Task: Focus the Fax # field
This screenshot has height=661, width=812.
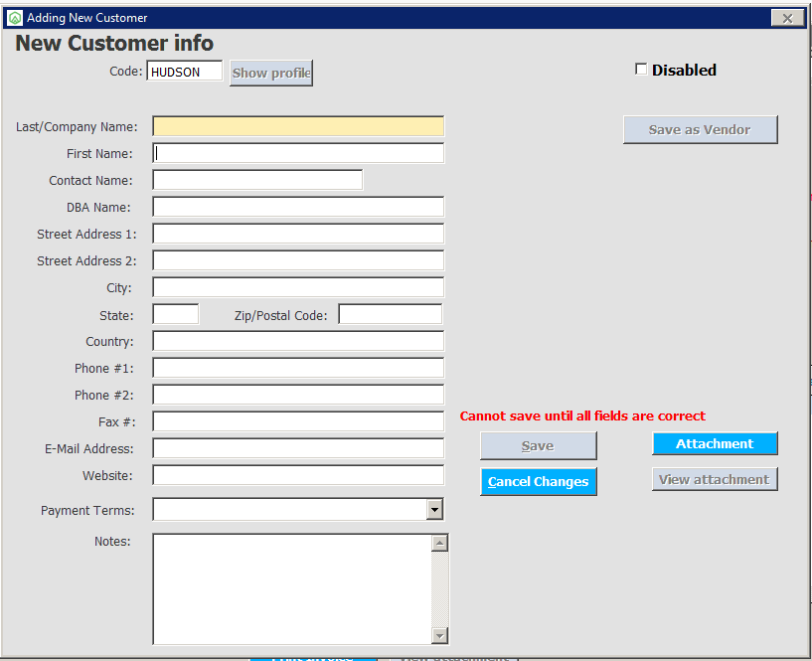Action: [x=298, y=421]
